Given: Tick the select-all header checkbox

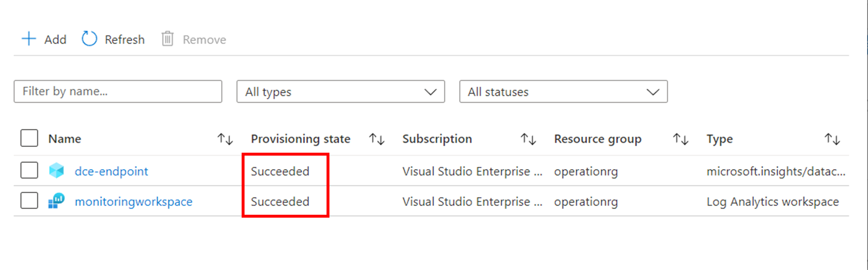Looking at the screenshot, I should [x=29, y=138].
